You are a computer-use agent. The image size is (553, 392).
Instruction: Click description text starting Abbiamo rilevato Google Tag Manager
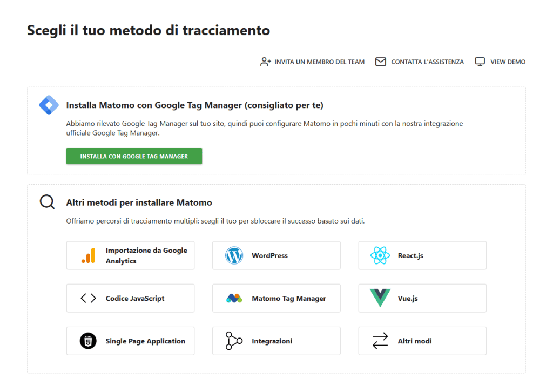(x=265, y=129)
